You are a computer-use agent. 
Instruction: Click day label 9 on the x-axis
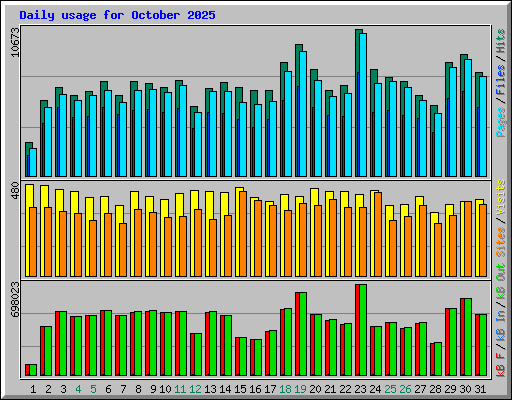click(153, 389)
